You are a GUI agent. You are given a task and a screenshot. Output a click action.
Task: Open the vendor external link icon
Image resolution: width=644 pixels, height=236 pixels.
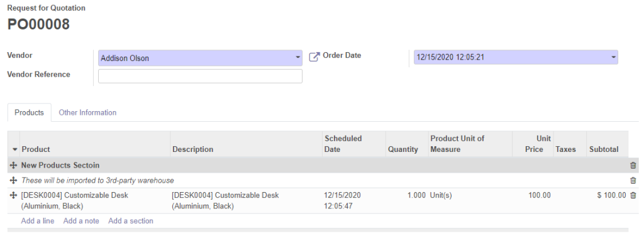tap(314, 56)
